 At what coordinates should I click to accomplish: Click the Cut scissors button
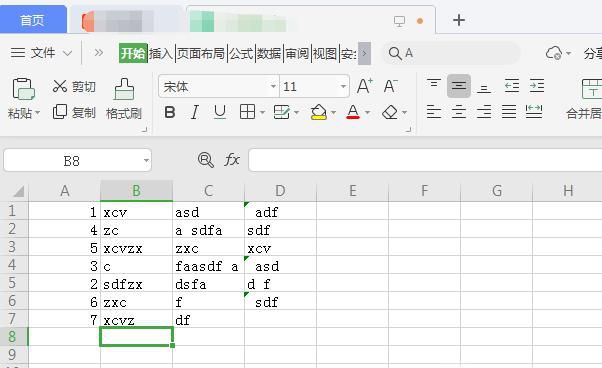click(x=74, y=86)
